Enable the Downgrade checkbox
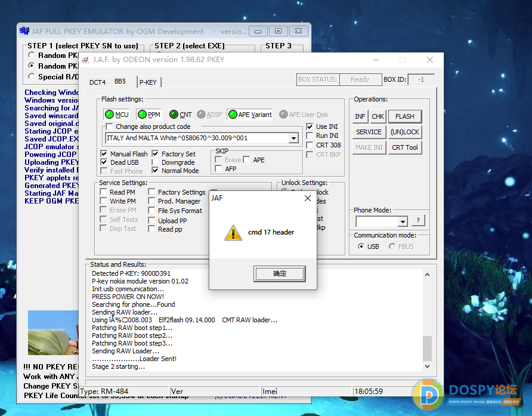The height and width of the screenshot is (416, 532). click(155, 162)
